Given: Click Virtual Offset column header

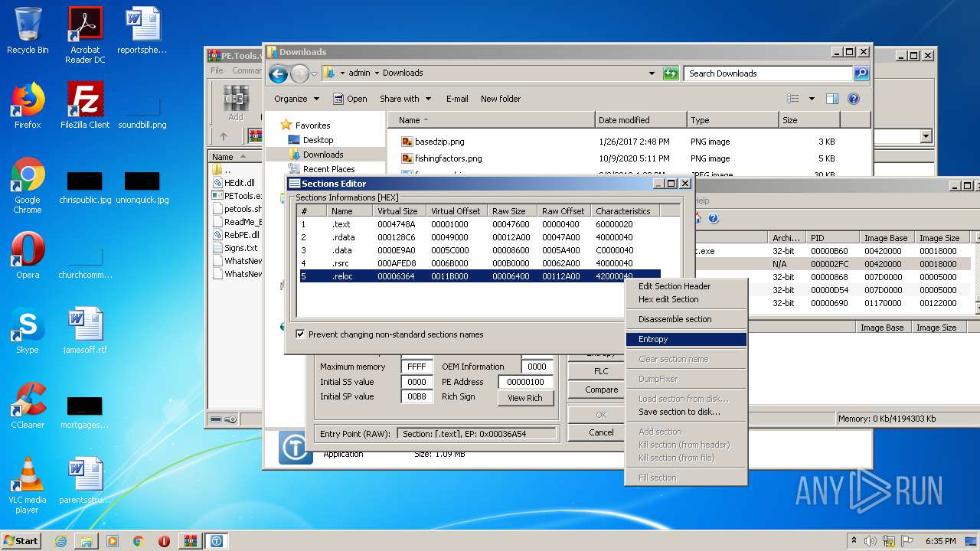Looking at the screenshot, I should (x=456, y=211).
